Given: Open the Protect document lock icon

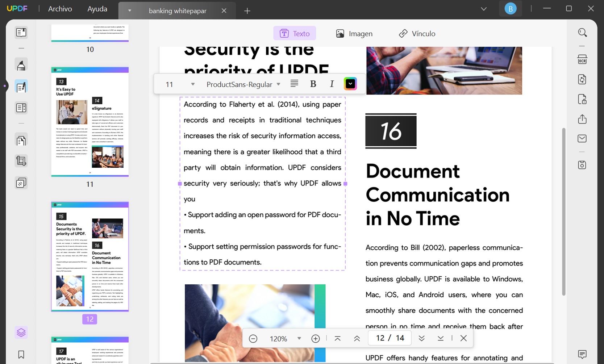Looking at the screenshot, I should [x=582, y=99].
